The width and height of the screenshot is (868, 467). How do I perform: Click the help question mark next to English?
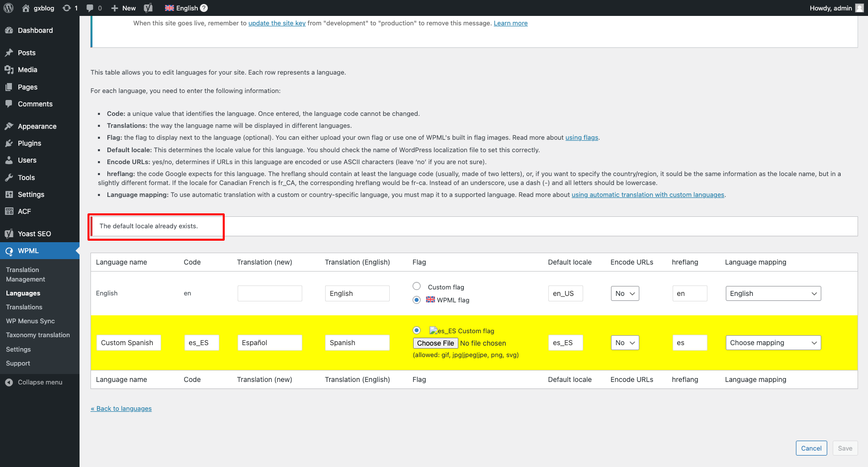[x=204, y=8]
